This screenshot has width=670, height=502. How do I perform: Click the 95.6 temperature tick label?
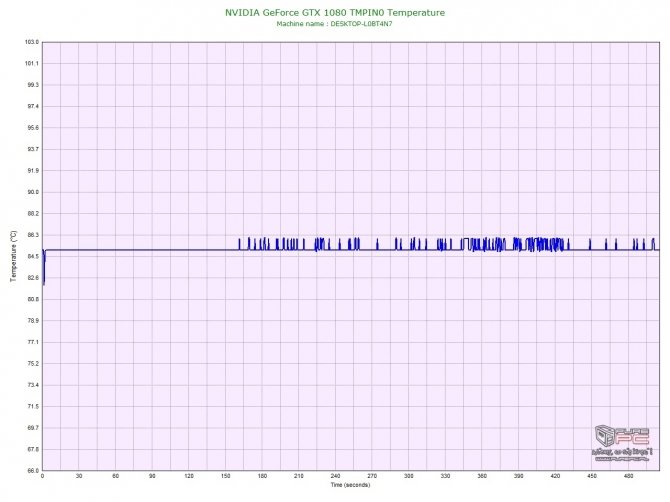[33, 128]
